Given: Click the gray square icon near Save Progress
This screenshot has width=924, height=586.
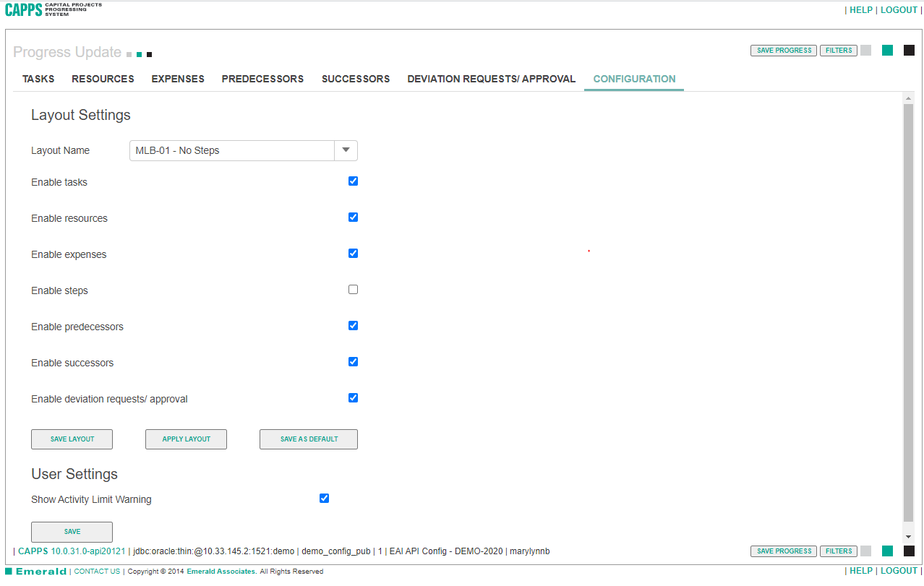Looking at the screenshot, I should coord(865,50).
